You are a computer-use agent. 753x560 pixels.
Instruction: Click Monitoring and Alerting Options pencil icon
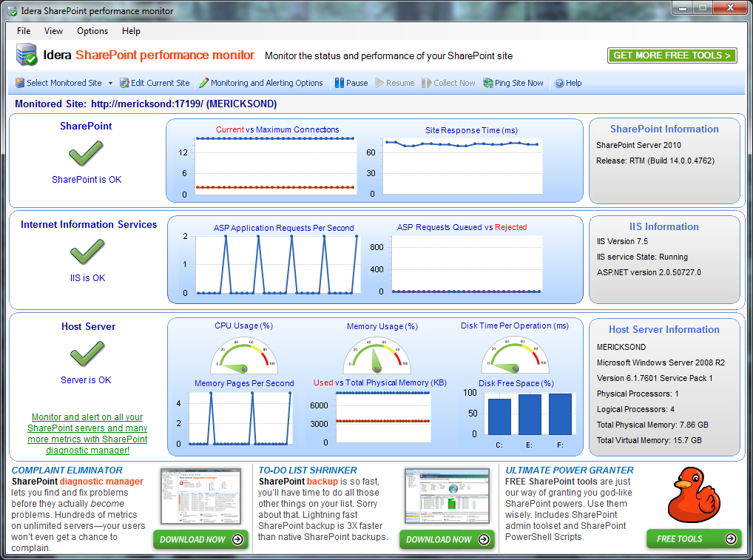point(203,83)
